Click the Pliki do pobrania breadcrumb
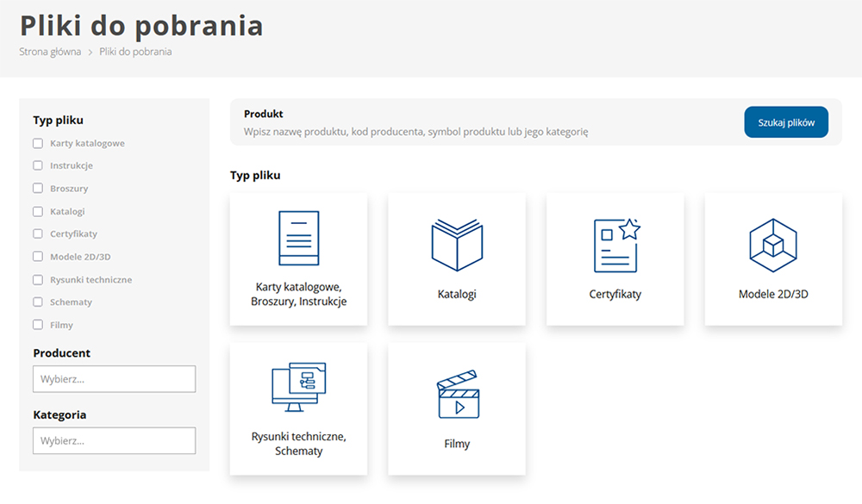862x504 pixels. click(134, 52)
